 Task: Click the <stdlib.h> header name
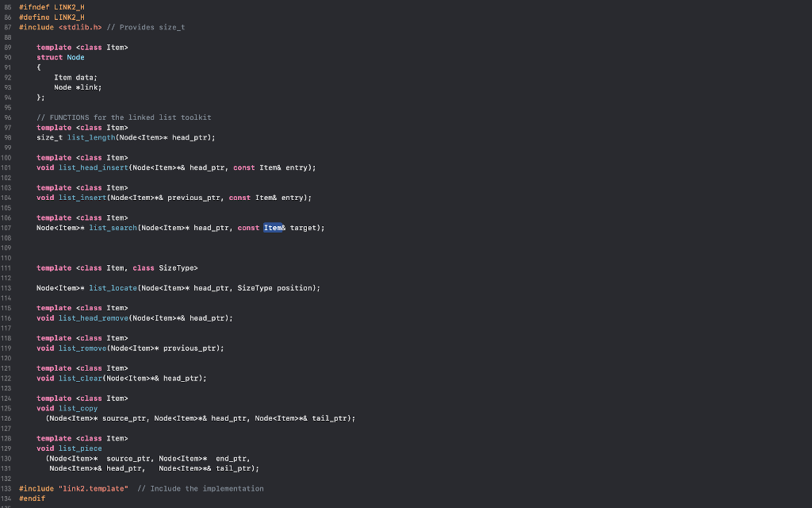80,28
